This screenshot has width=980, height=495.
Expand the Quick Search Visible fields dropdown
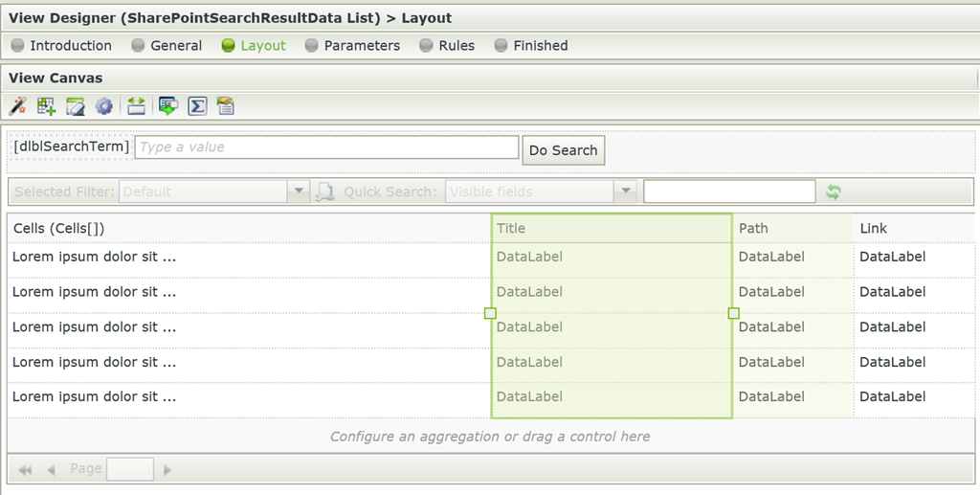coord(625,191)
